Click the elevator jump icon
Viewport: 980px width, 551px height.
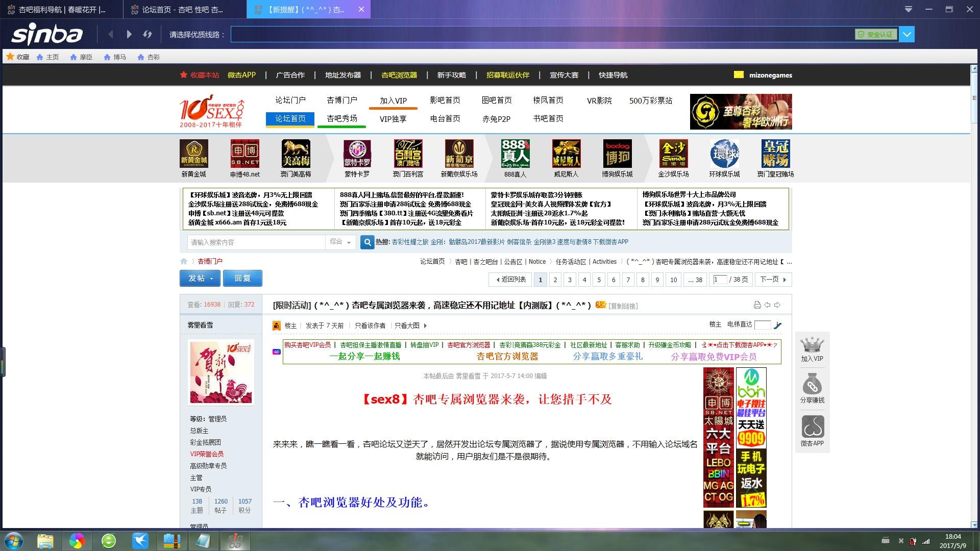[x=778, y=325]
